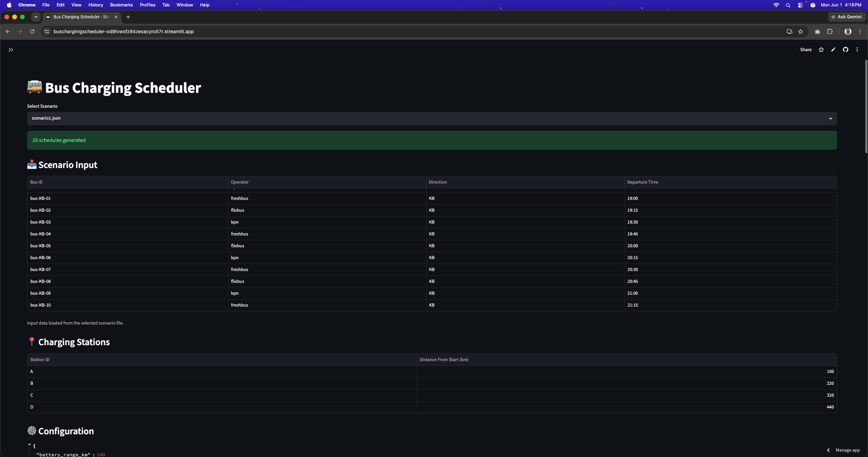Screen dimensions: 868x457
Task: Reload the current page
Action: pos(32,32)
